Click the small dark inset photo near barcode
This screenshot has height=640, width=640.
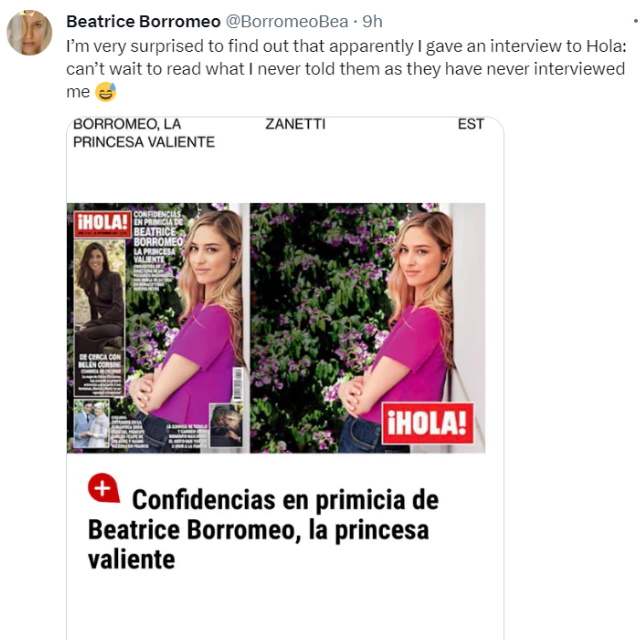pos(226,425)
